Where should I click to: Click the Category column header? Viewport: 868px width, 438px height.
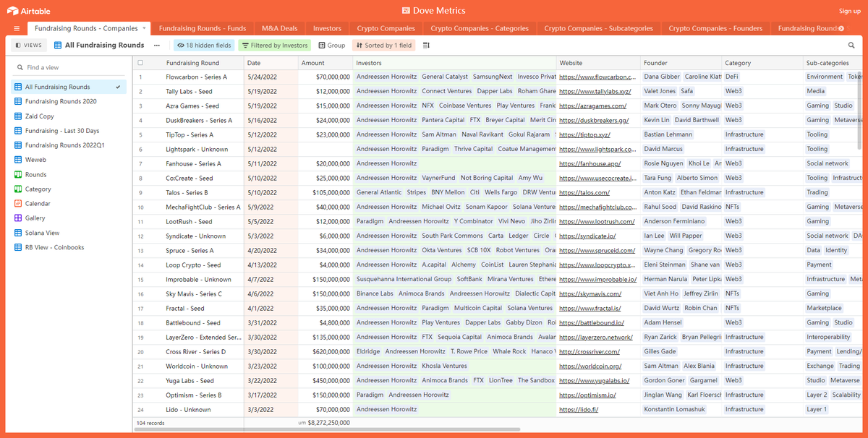click(x=762, y=63)
